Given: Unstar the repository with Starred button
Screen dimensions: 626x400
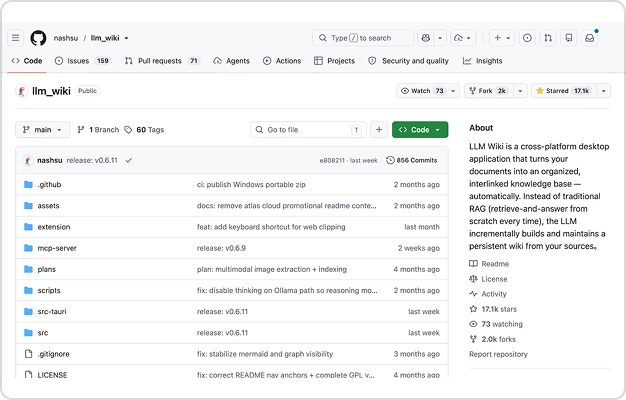Looking at the screenshot, I should [564, 91].
